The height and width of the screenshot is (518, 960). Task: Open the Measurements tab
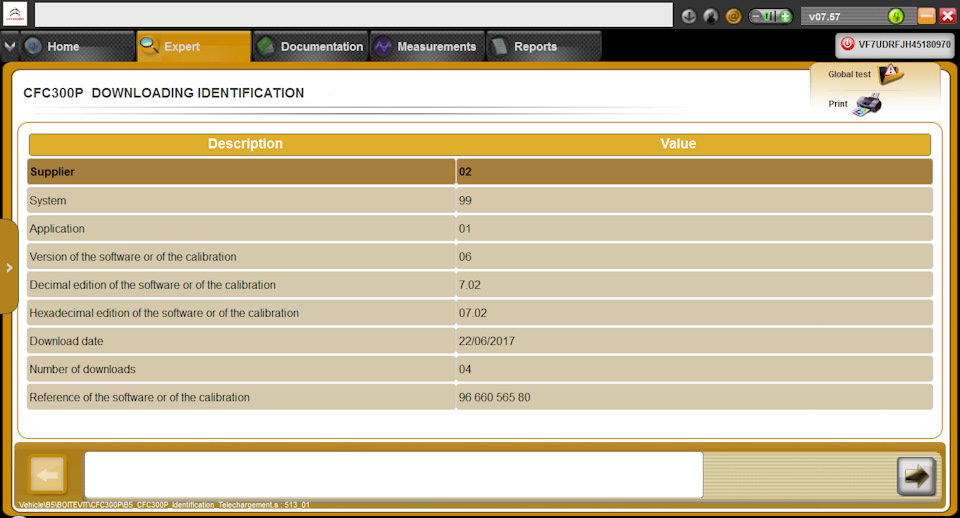(427, 47)
